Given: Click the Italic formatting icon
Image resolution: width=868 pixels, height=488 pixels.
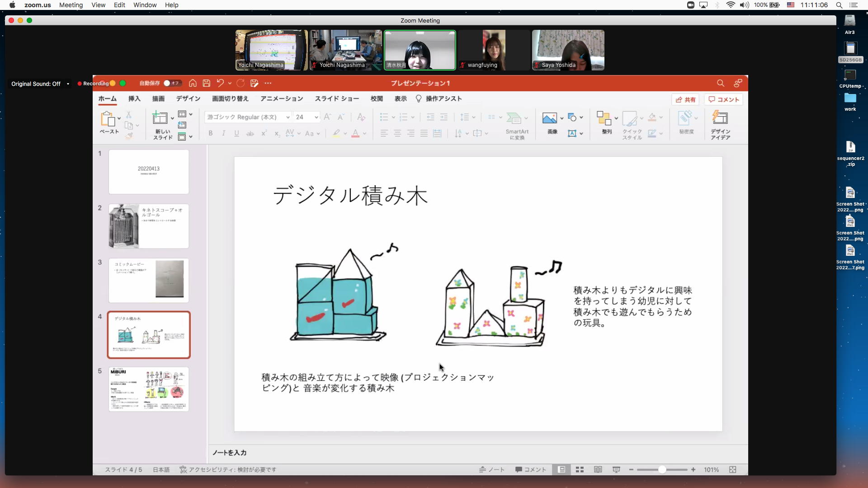Looking at the screenshot, I should pos(223,133).
